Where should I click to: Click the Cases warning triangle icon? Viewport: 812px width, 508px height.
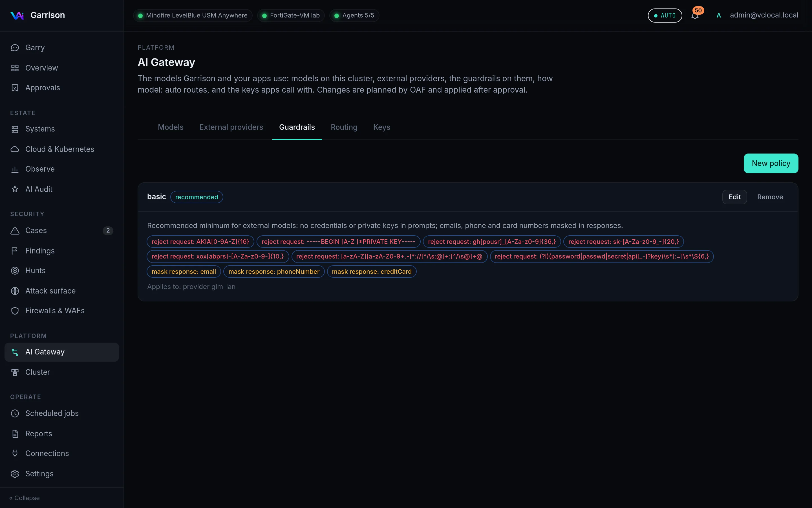pos(15,231)
